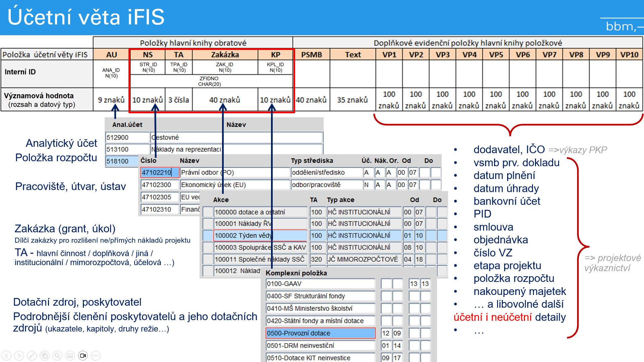Activate the zoom magnifier tool
Viewport: 644px width, 362px height.
pyautogui.click(x=57, y=356)
